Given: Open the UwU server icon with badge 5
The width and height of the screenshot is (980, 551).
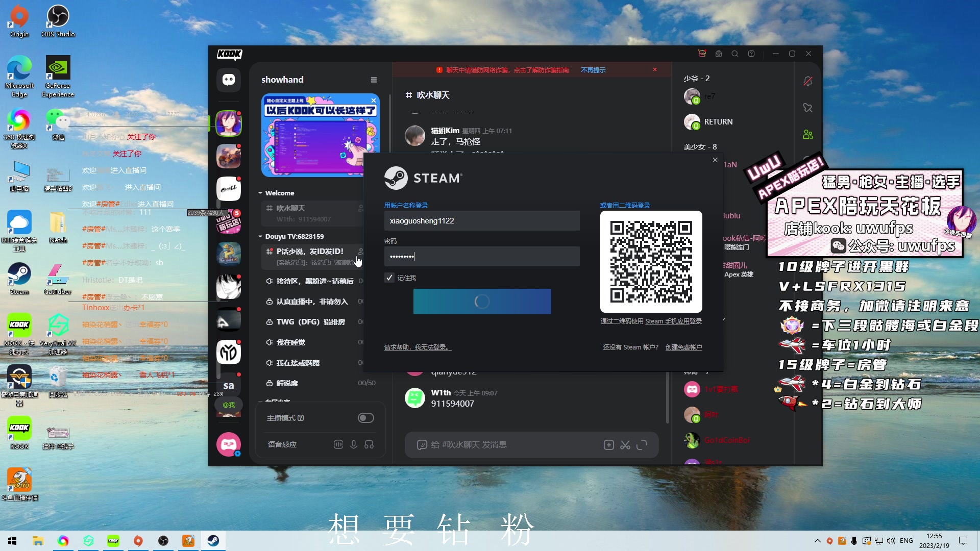Looking at the screenshot, I should [x=228, y=221].
